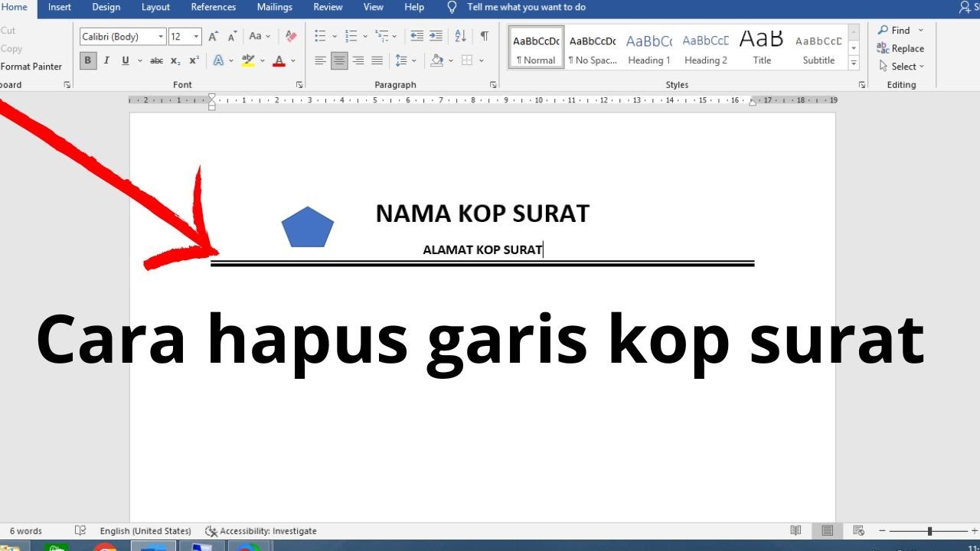Apply the Title style
This screenshot has height=551, width=980.
click(762, 48)
